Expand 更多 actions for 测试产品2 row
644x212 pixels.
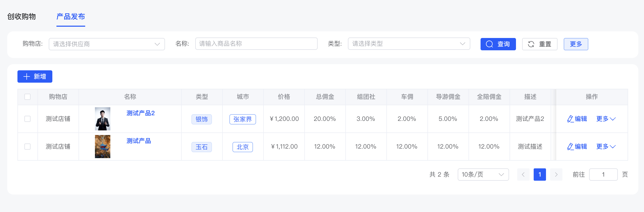point(606,119)
